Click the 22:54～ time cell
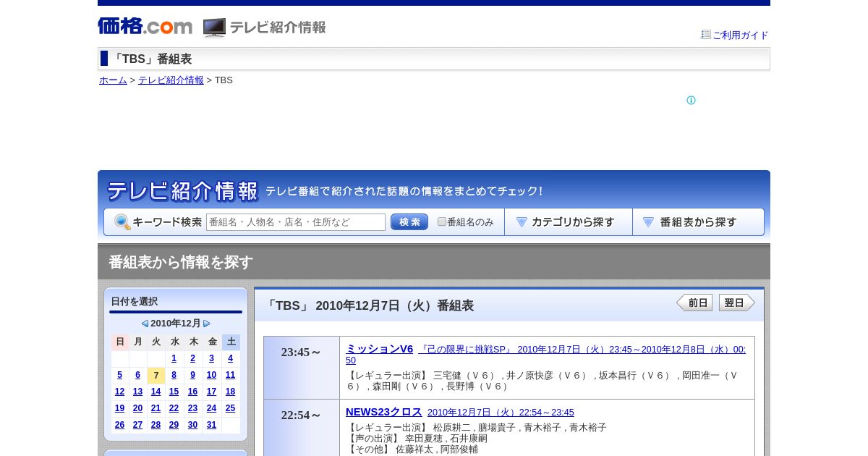Image resolution: width=868 pixels, height=456 pixels. [x=302, y=428]
